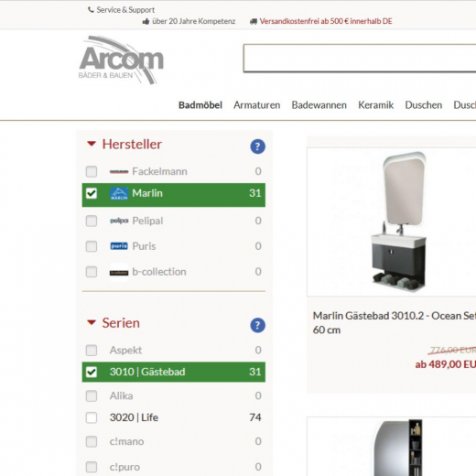The height and width of the screenshot is (476, 476).
Task: Open Marlin Gästebad 3010.2 - Ocean Set product title
Action: (x=395, y=322)
